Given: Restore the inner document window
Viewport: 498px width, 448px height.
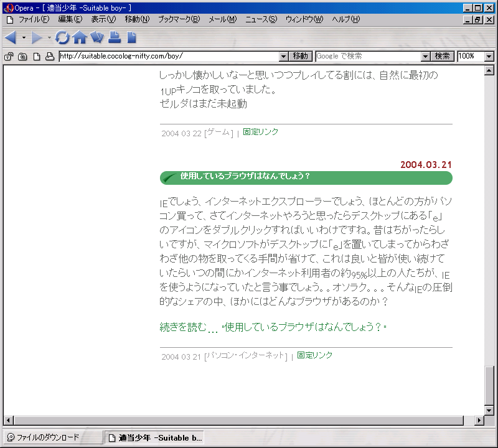Looking at the screenshot, I should tap(477, 20).
